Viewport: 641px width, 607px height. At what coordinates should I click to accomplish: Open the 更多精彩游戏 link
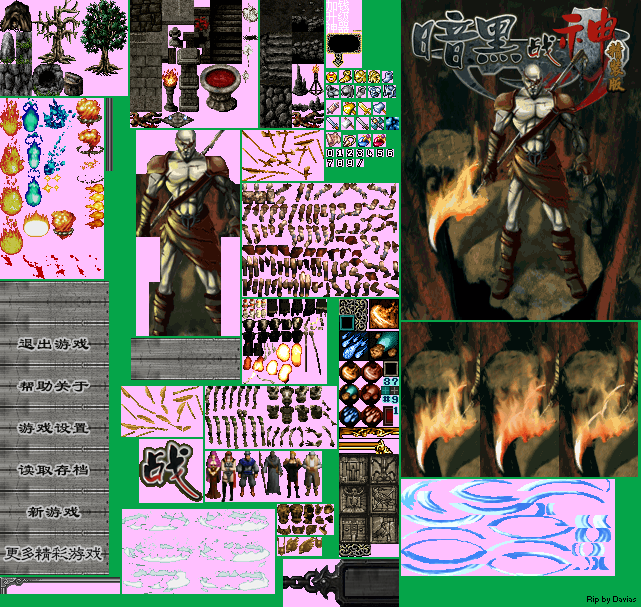[54, 554]
